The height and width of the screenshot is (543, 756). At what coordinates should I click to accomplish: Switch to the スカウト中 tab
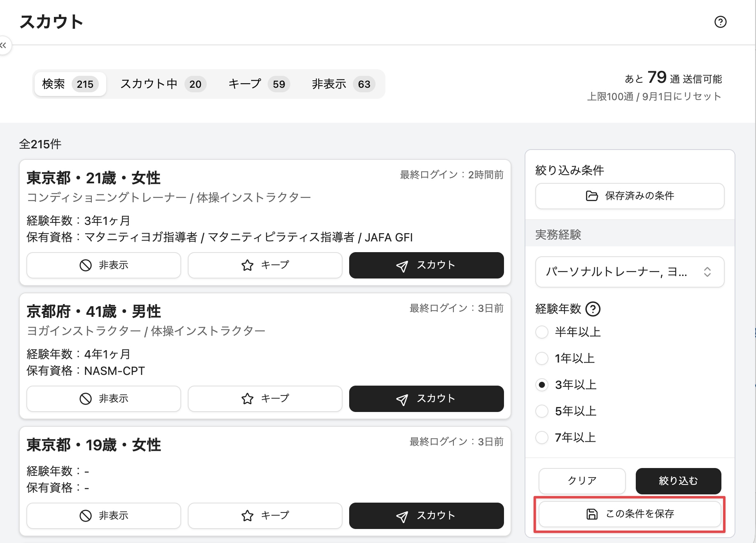pyautogui.click(x=163, y=84)
